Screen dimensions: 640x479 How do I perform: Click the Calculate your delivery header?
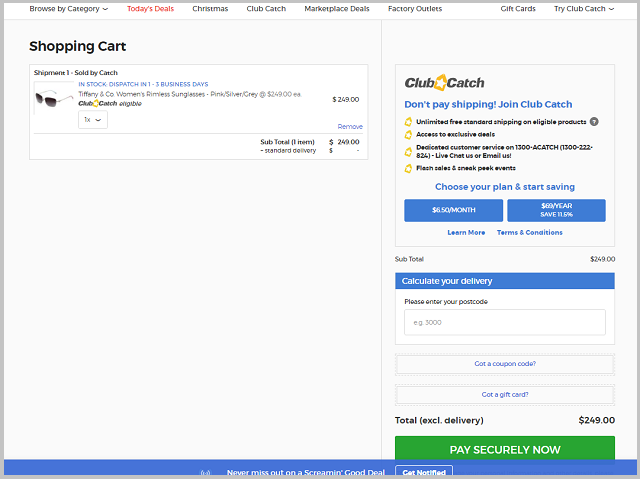[x=505, y=281]
